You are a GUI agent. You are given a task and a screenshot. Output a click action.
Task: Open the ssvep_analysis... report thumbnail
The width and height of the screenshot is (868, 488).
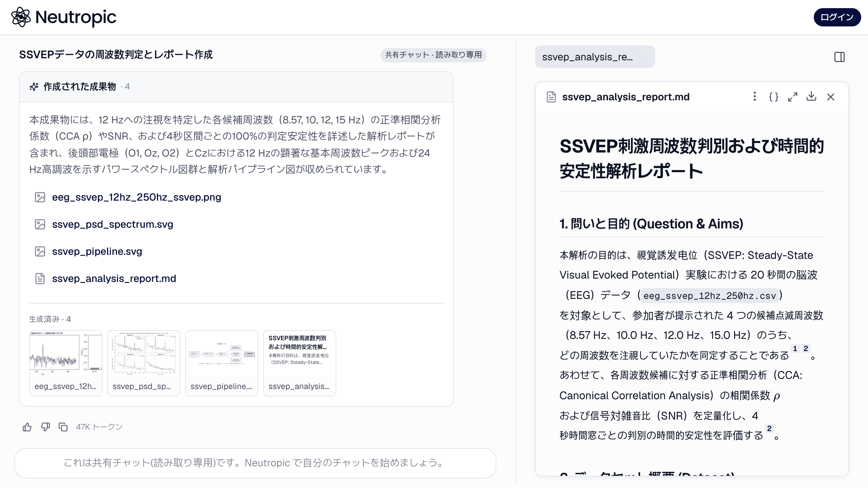pyautogui.click(x=300, y=363)
